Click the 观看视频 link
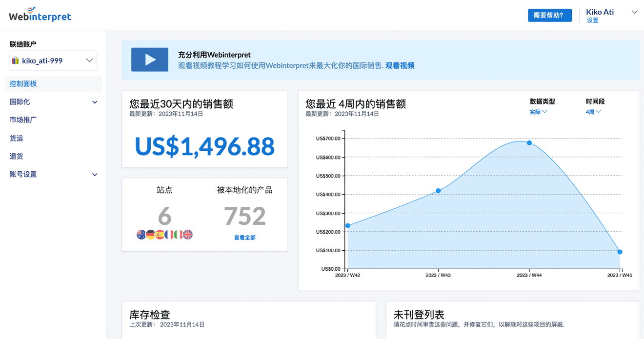This screenshot has width=644, height=339. coord(400,65)
